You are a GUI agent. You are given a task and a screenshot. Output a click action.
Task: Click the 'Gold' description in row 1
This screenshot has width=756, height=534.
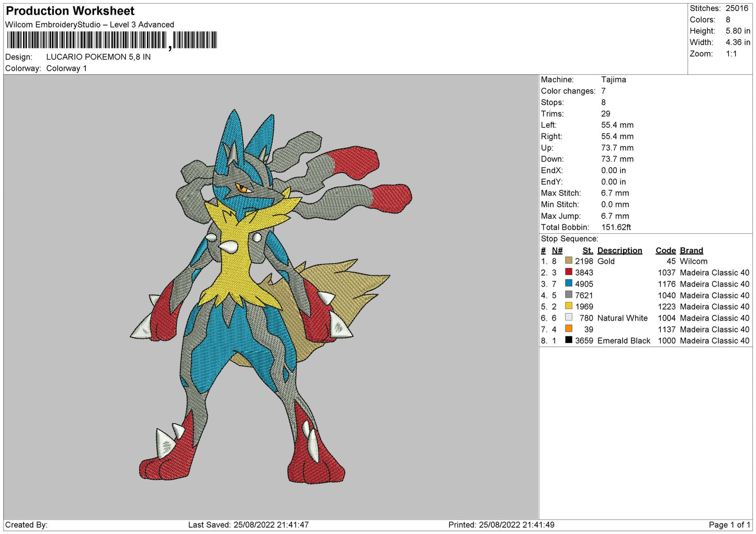(x=606, y=262)
